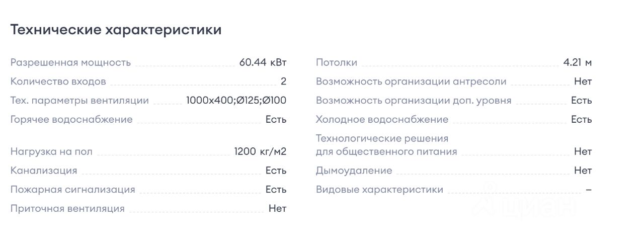Screen dimensions: 644x249
Task: Click the "Технические характеристики" heading
Action: (116, 30)
